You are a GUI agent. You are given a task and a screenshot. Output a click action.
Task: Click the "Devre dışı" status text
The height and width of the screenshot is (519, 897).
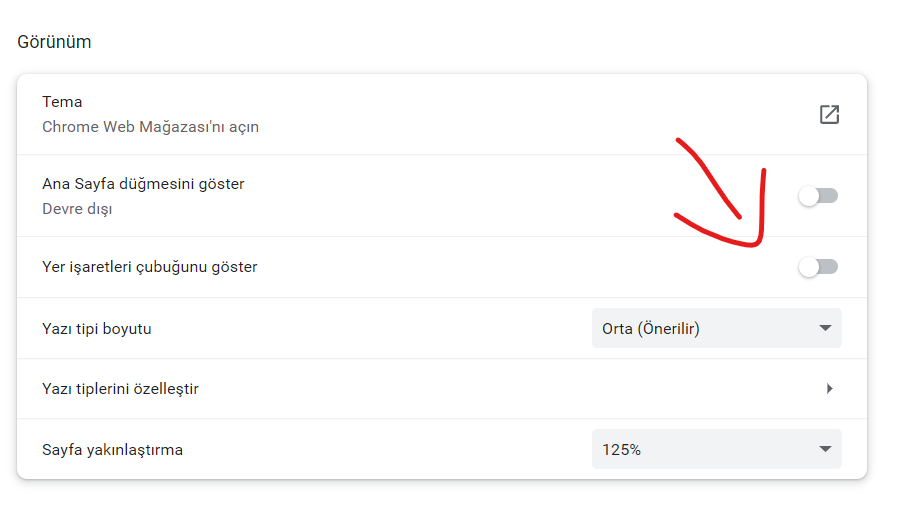click(x=77, y=209)
